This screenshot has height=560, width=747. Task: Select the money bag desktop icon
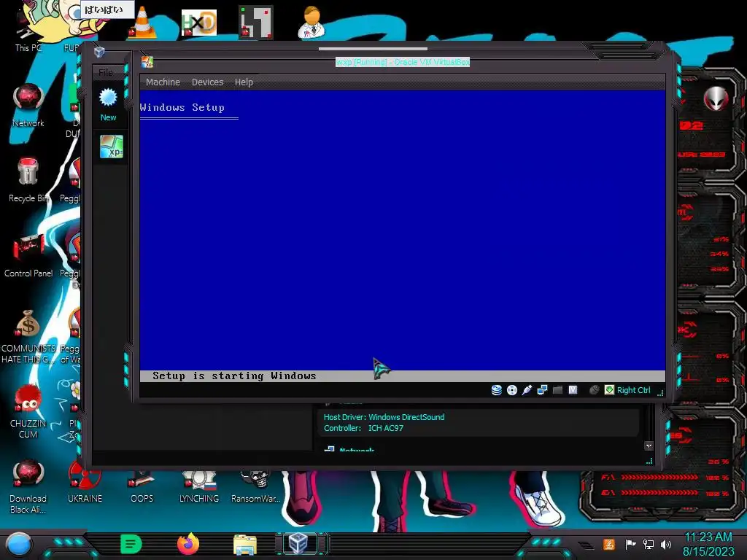(28, 337)
